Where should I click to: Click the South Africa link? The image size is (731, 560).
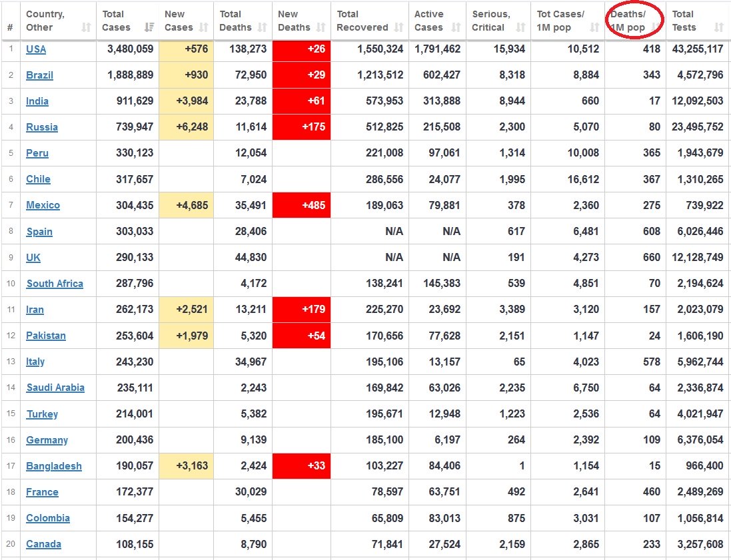(x=55, y=284)
